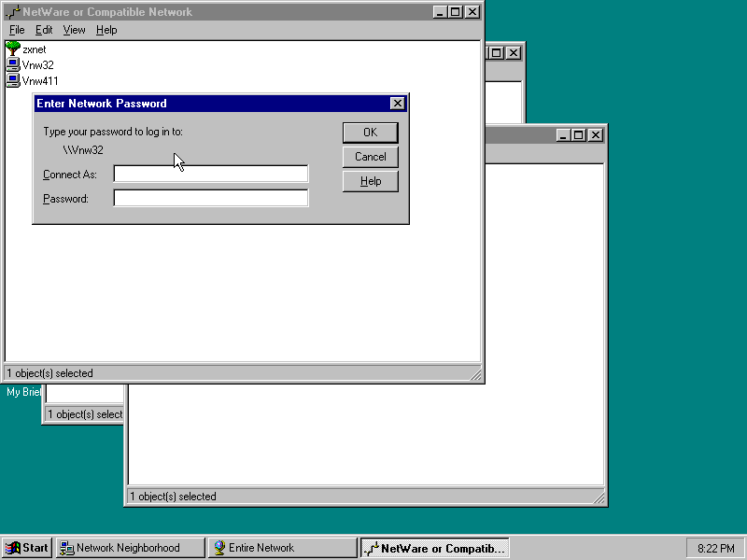Click the NetWare window title bar icon

[x=12, y=12]
